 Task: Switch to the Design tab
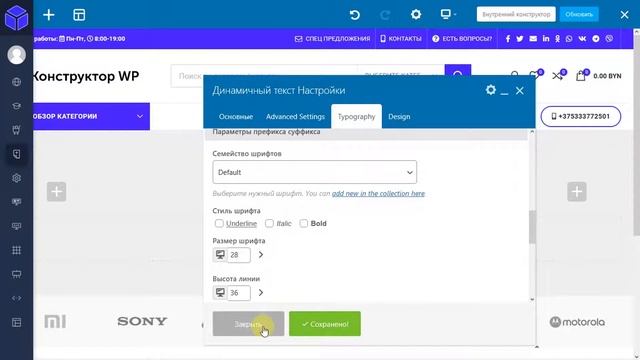[x=399, y=117]
